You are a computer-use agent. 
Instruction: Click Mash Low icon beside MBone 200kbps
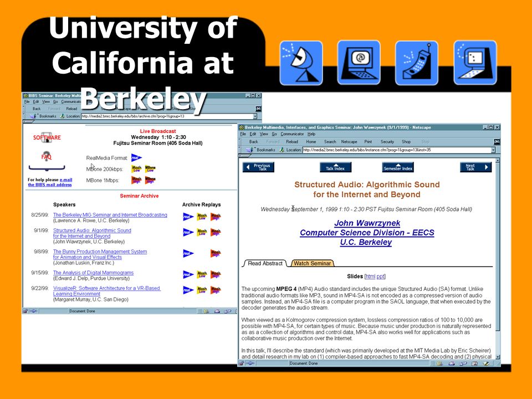[x=136, y=168]
